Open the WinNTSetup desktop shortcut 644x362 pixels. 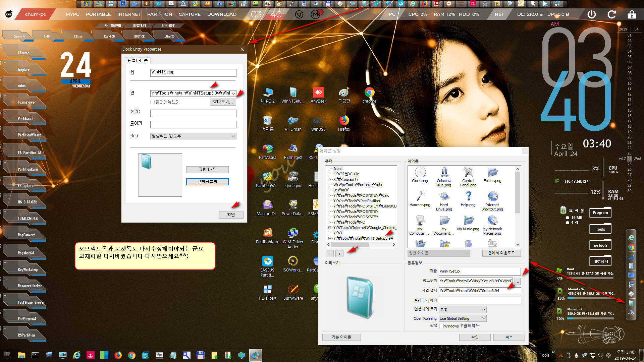click(x=293, y=95)
